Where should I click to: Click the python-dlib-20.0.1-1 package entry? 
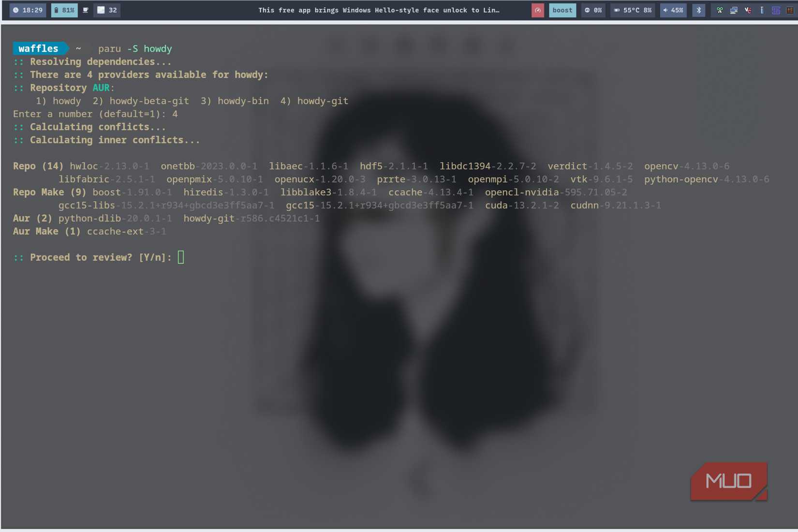click(115, 219)
